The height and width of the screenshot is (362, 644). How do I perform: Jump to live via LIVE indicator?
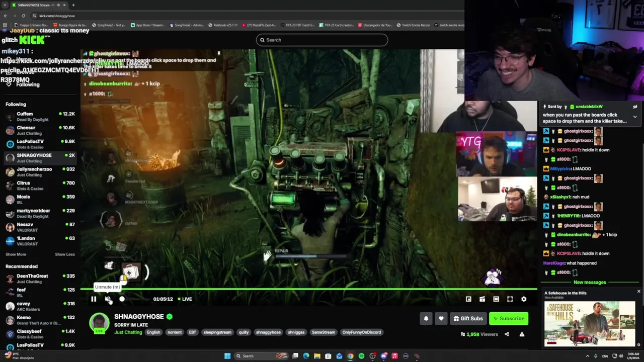(x=184, y=299)
